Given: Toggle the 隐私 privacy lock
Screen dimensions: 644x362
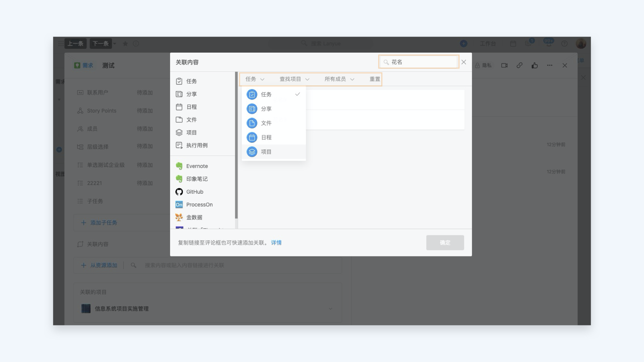Looking at the screenshot, I should click(483, 65).
